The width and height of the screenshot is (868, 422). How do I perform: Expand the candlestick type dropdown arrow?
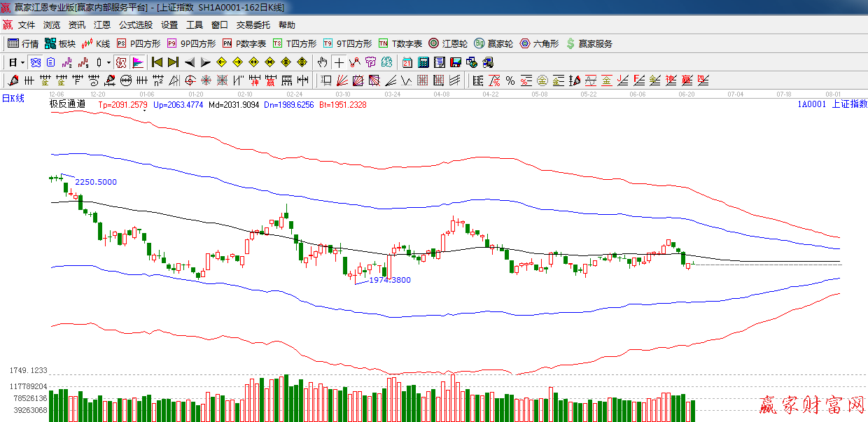[x=108, y=62]
